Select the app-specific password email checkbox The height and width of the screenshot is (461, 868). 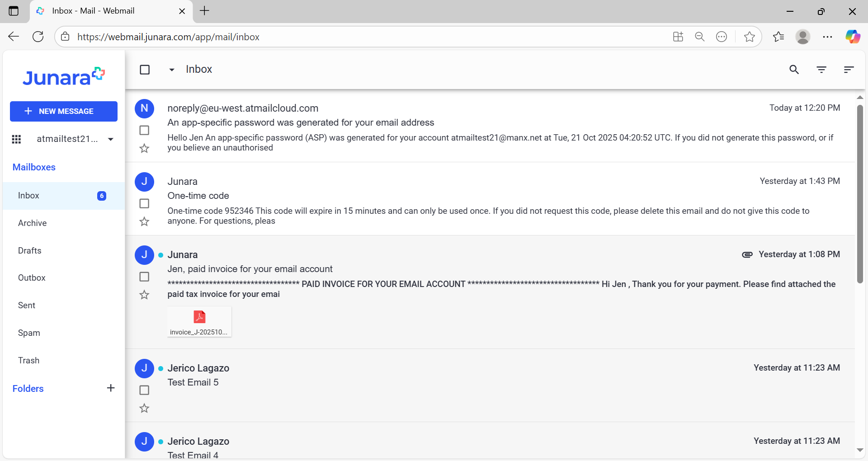(x=144, y=130)
